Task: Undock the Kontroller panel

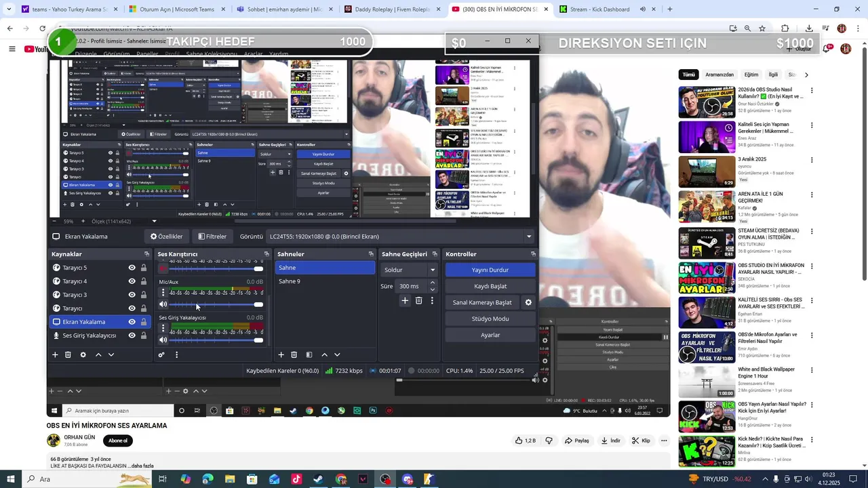Action: (533, 254)
